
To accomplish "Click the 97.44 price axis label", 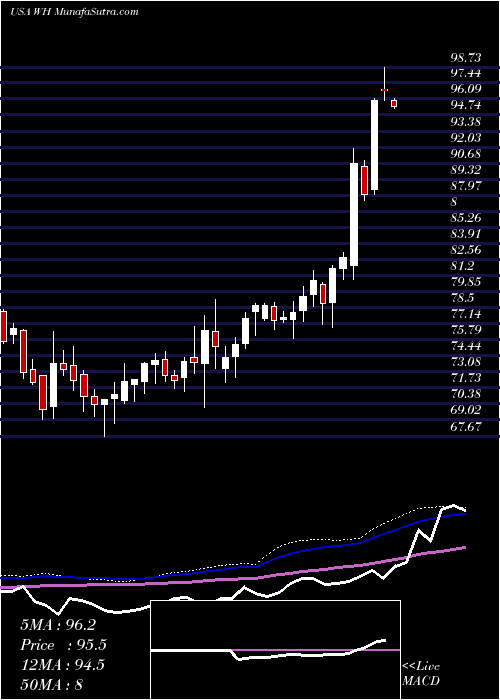I will pyautogui.click(x=465, y=73).
